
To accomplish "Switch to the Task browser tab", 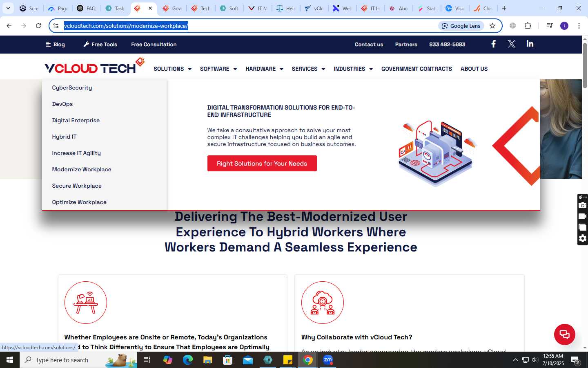I will [115, 8].
